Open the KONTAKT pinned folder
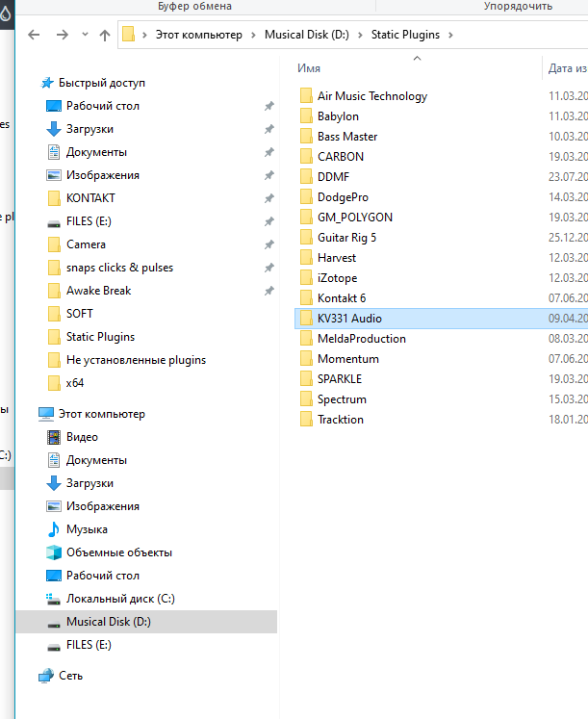This screenshot has height=719, width=588. pyautogui.click(x=90, y=198)
